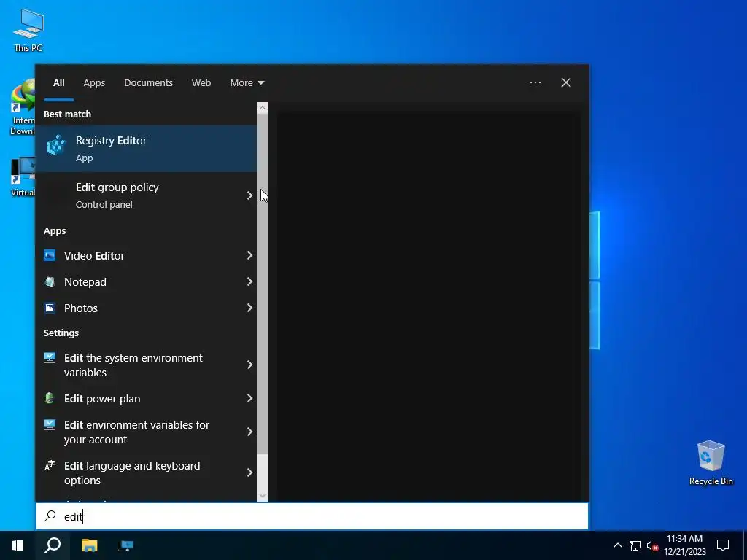Switch to the Apps search tab

94,82
